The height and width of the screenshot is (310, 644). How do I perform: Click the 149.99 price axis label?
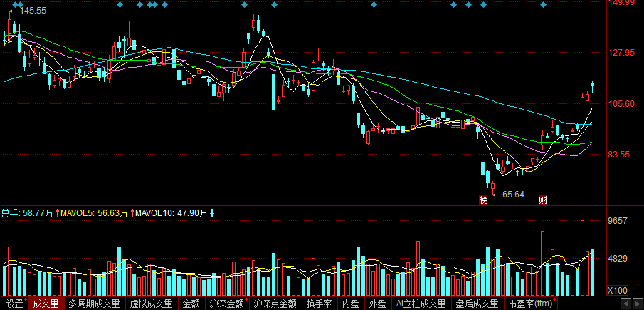[x=621, y=4]
